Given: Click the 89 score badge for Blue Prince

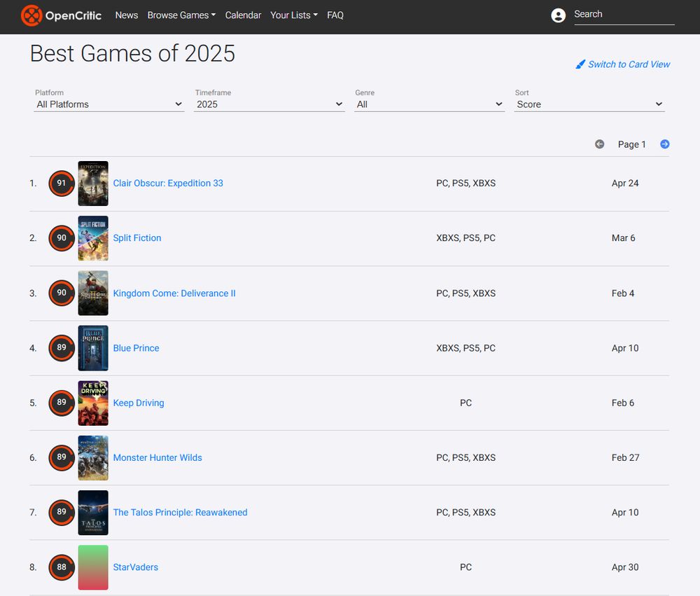Looking at the screenshot, I should point(62,347).
